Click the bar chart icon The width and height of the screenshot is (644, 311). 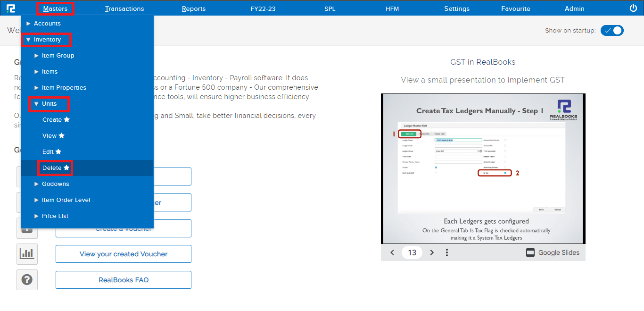[x=27, y=254]
